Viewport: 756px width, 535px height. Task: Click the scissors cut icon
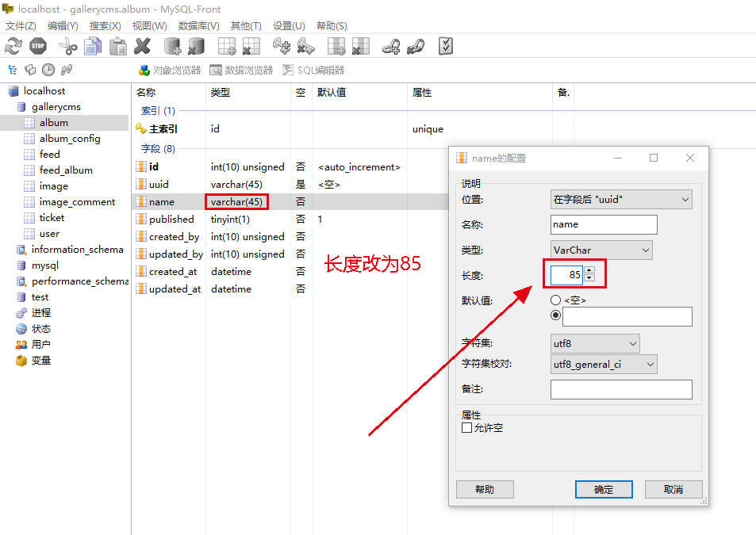pos(68,46)
